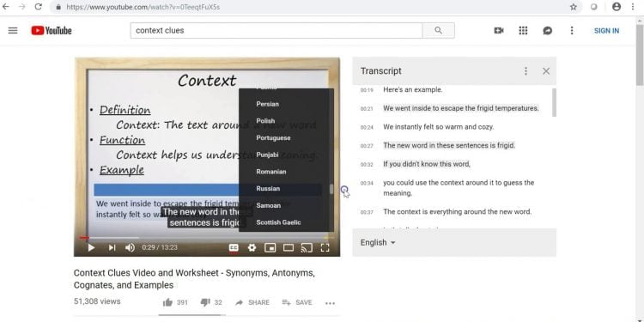Open the player settings gear
This screenshot has width=644, height=322.
pos(252,247)
